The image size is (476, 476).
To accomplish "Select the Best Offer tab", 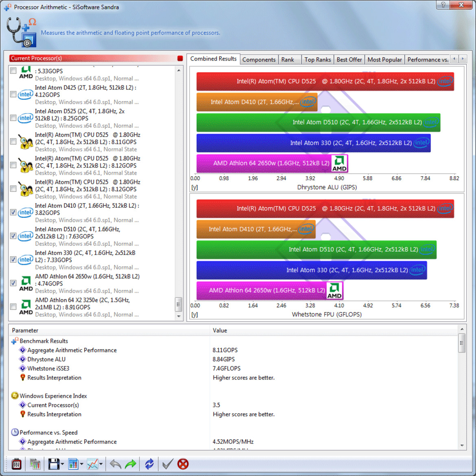I will coord(349,60).
